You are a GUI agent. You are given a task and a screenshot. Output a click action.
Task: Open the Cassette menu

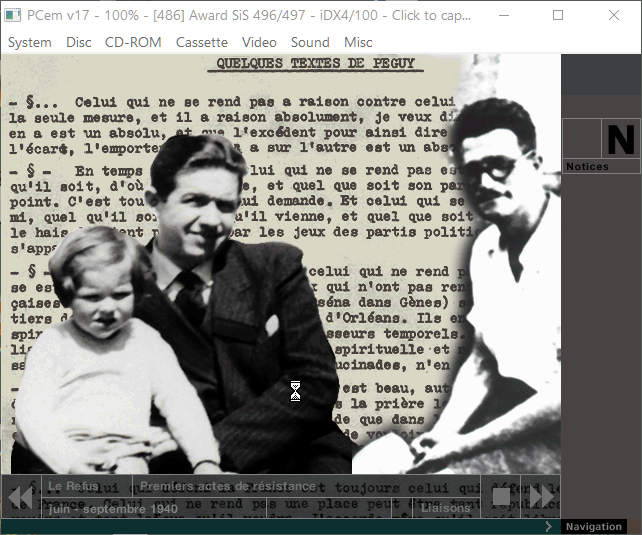(x=201, y=42)
